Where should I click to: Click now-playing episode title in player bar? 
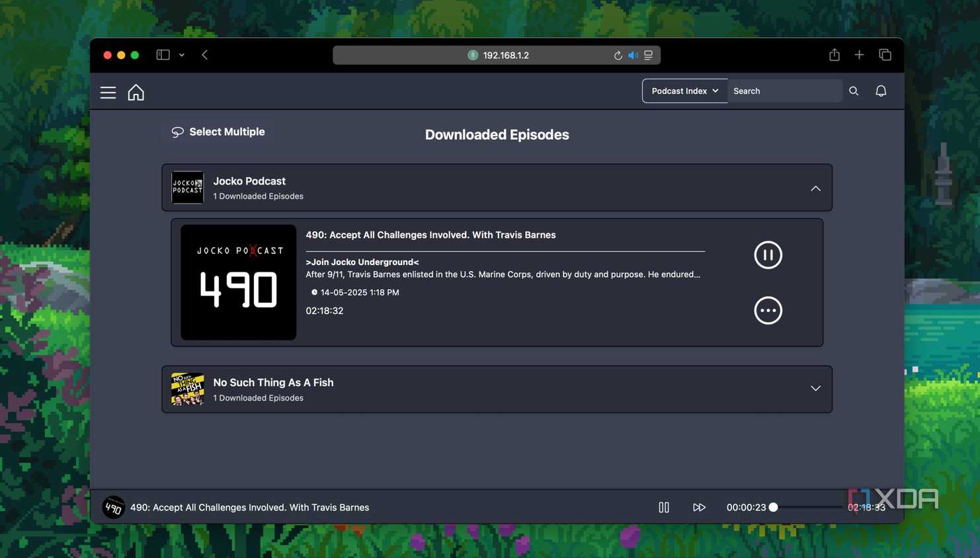(x=249, y=507)
